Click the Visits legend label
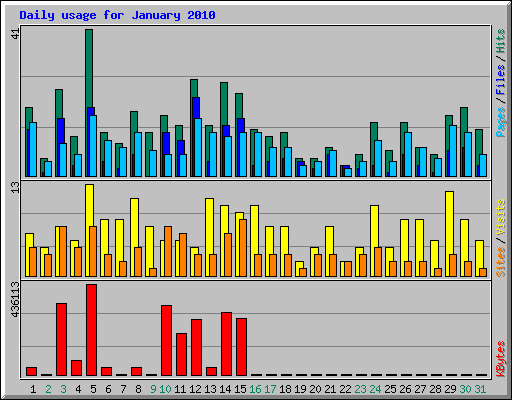The image size is (512, 400). pos(500,217)
